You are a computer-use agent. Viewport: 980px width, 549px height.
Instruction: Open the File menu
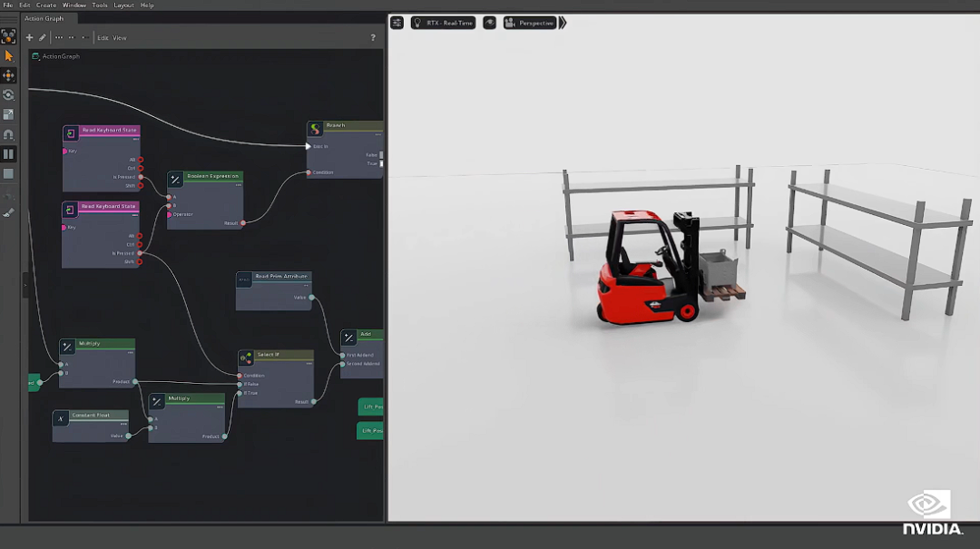tap(8, 5)
